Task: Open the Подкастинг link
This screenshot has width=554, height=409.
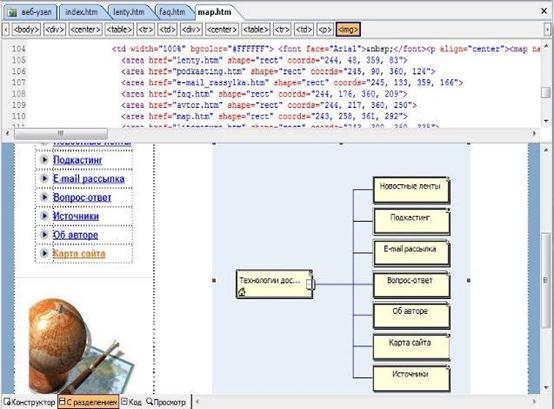Action: pyautogui.click(x=77, y=160)
